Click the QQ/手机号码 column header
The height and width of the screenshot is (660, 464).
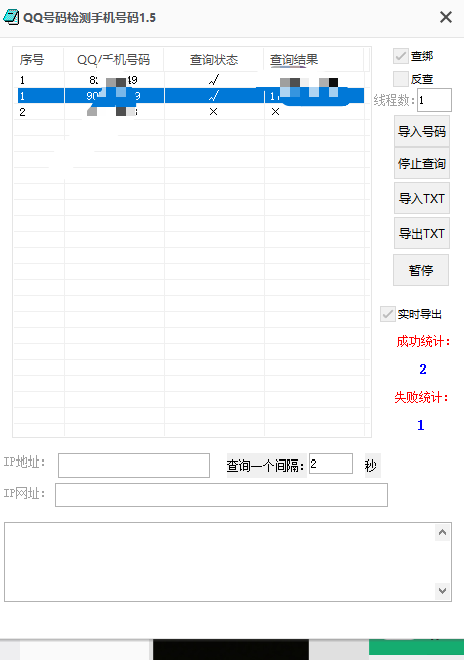click(x=114, y=59)
